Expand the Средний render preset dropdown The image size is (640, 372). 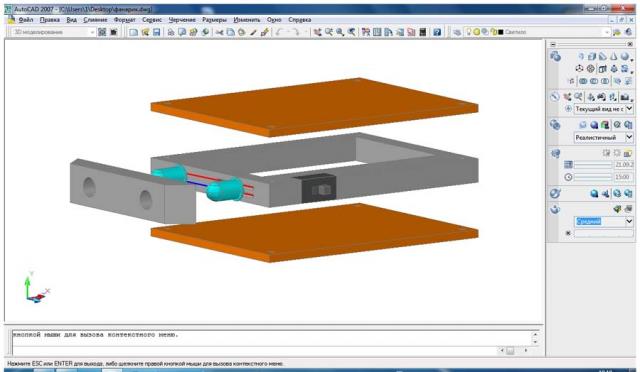[x=629, y=221]
